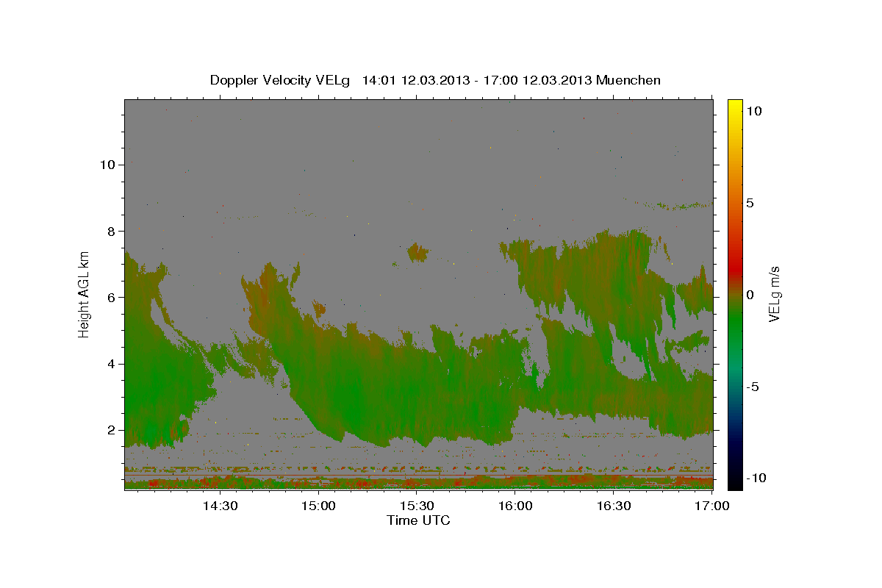882x588 pixels.
Task: Click the '14:30' time axis label
Action: 219,506
